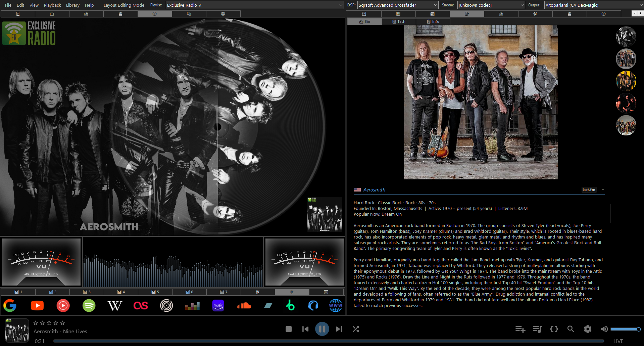Switch to the Bio tab
This screenshot has width=644, height=346.
coord(364,21)
